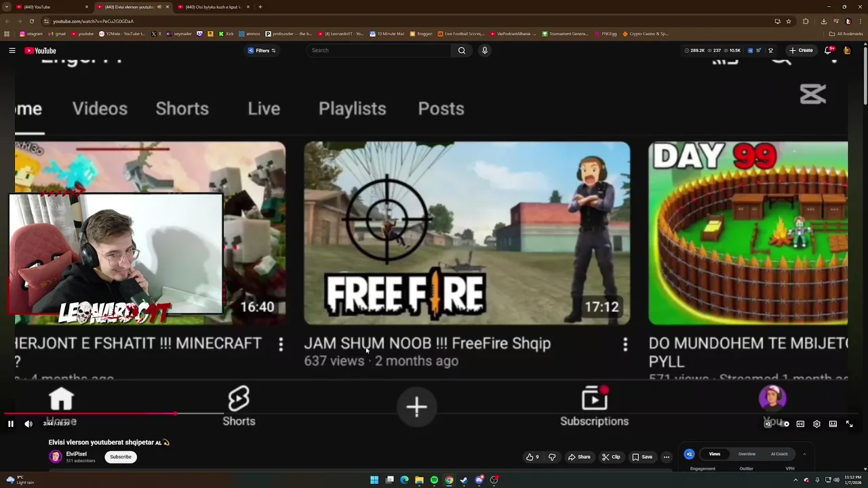Open the YouTube guide hamburger menu
Viewport: 868px width, 488px height.
coord(12,50)
